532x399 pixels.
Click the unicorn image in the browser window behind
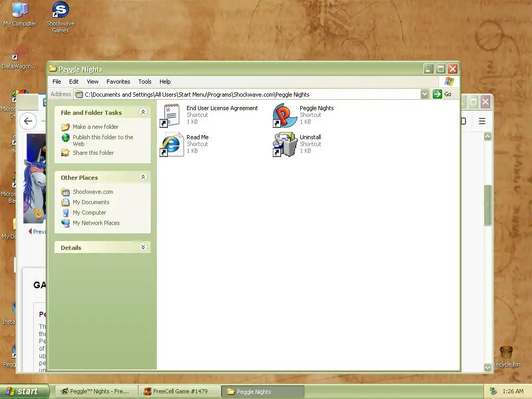click(34, 179)
